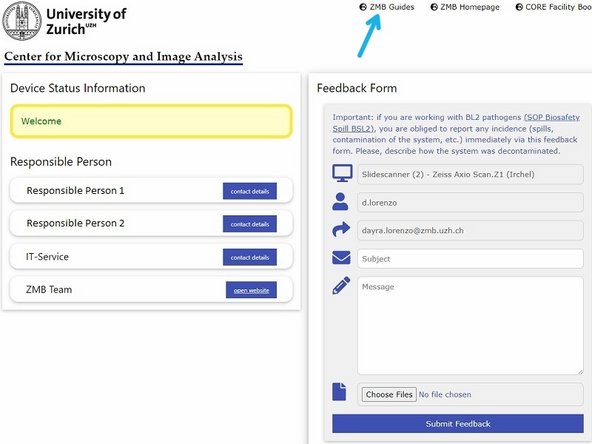Click the University of Zurich seal logo
Viewport: 592px width, 444px height.
coord(22,20)
